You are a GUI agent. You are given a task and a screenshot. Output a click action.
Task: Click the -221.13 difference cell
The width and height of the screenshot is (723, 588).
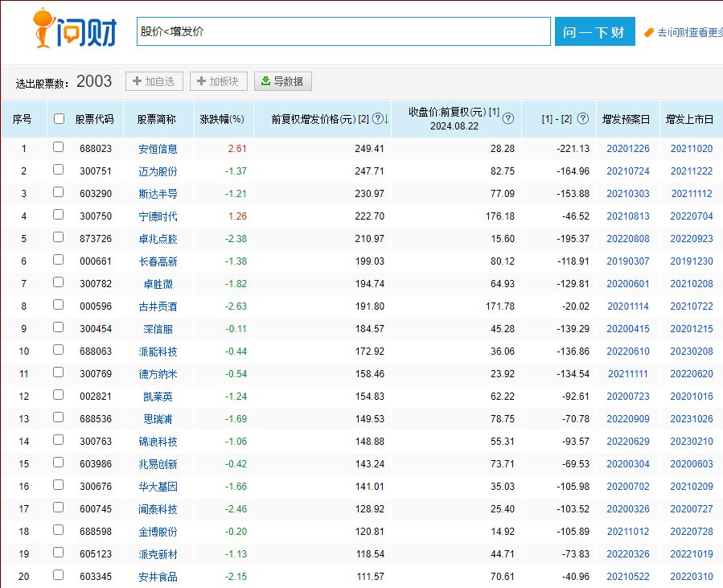click(573, 149)
